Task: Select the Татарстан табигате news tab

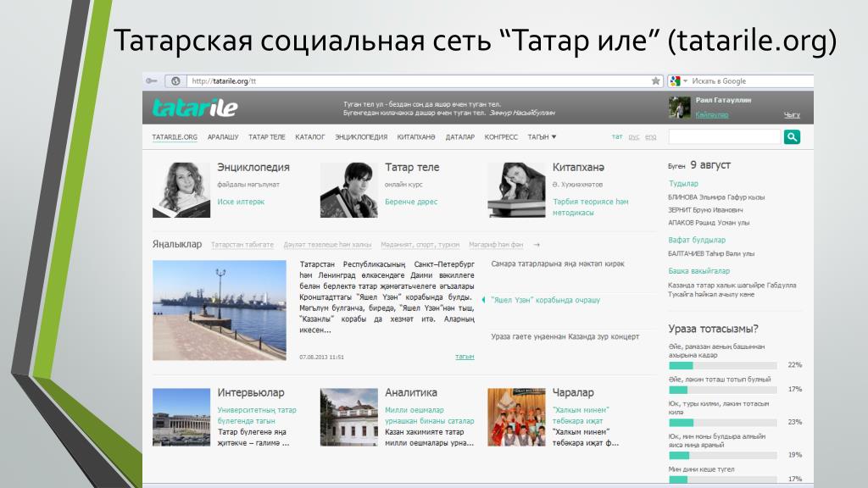Action: click(242, 245)
